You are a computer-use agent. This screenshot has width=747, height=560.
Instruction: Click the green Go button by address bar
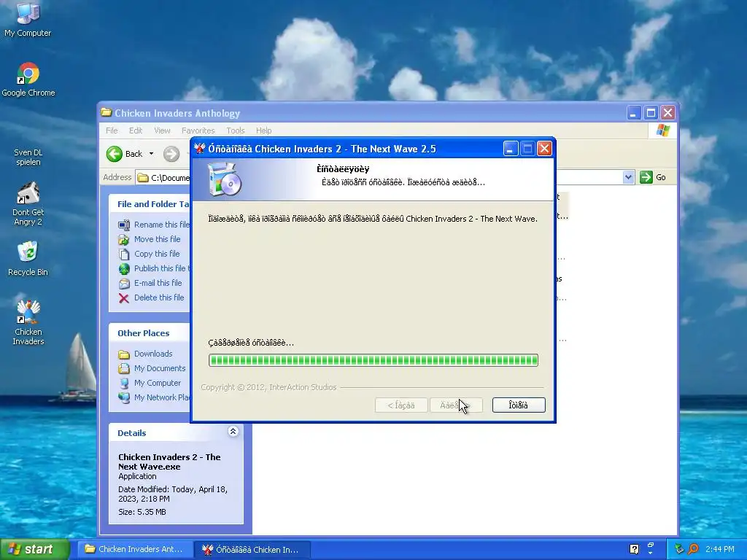[x=653, y=177]
